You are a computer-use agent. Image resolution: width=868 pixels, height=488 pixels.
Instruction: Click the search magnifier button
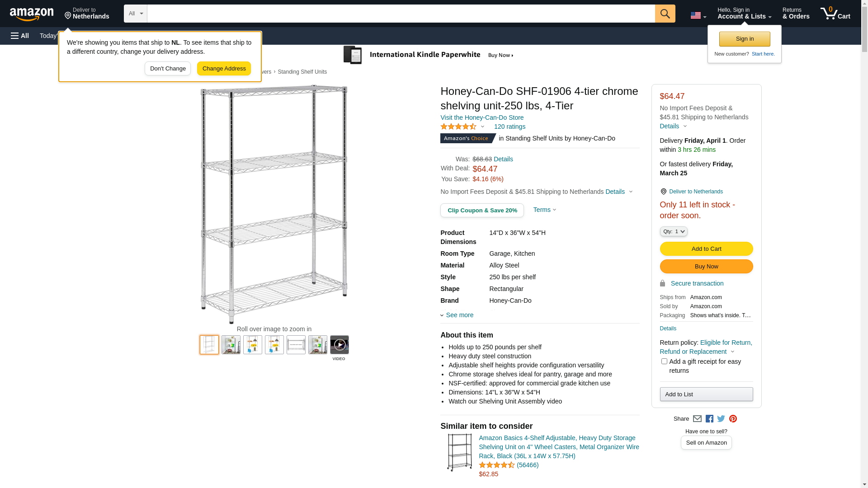(665, 14)
